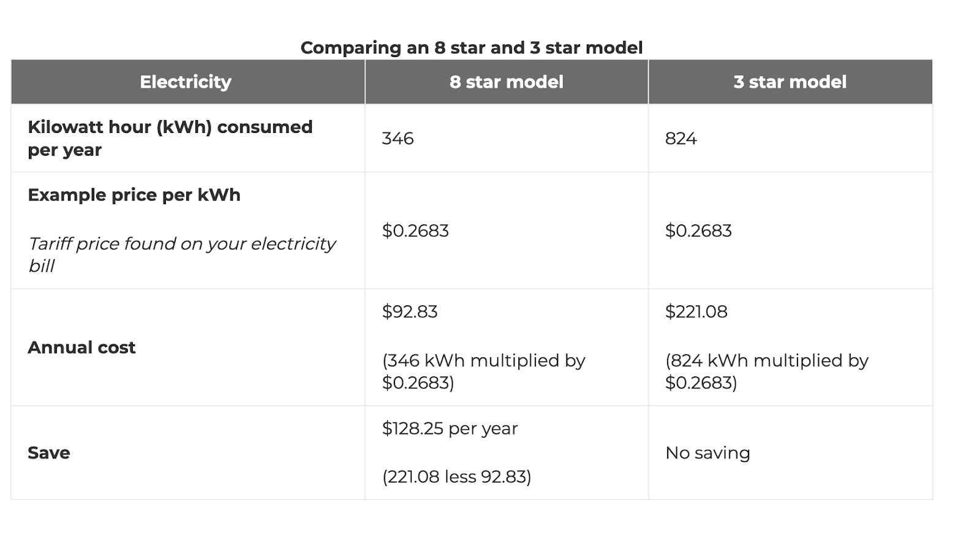980x543 pixels.
Task: Click the $0.2683 price under 8 star model
Action: point(415,231)
